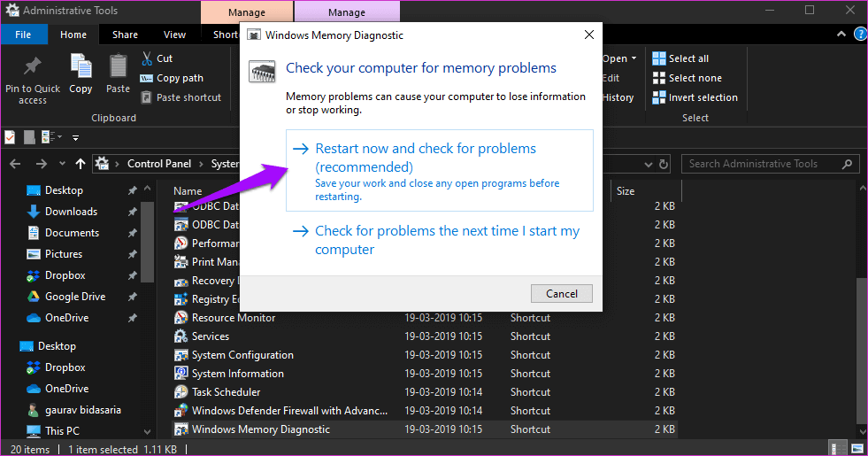Open Documents in Quick access

tap(72, 233)
